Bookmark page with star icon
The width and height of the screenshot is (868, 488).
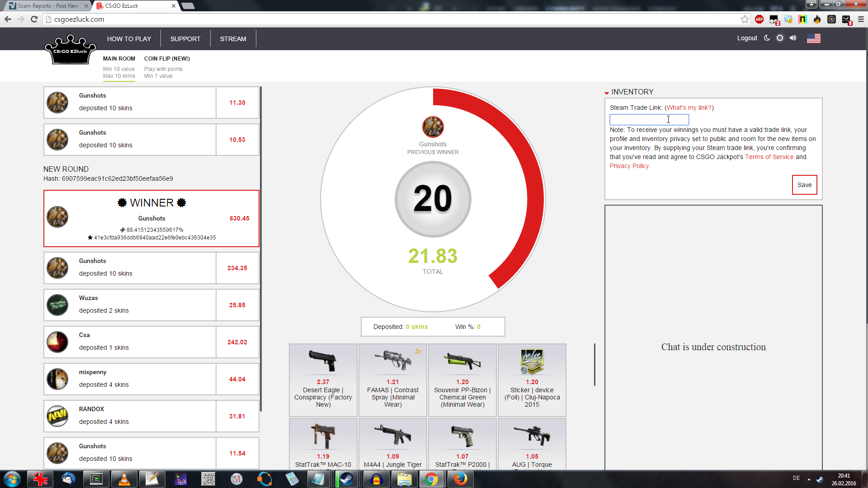[x=745, y=19]
